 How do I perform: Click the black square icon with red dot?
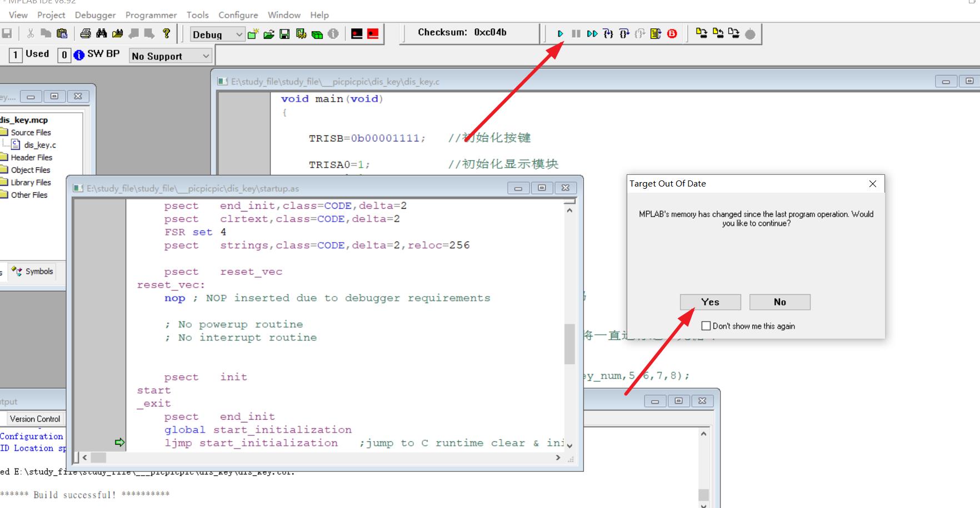[357, 34]
